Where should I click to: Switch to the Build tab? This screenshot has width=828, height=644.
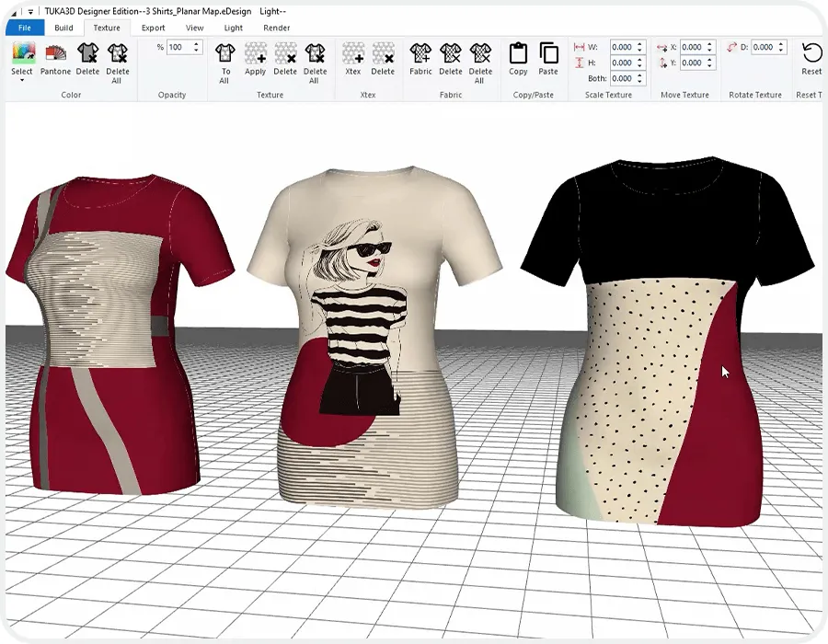tap(63, 28)
